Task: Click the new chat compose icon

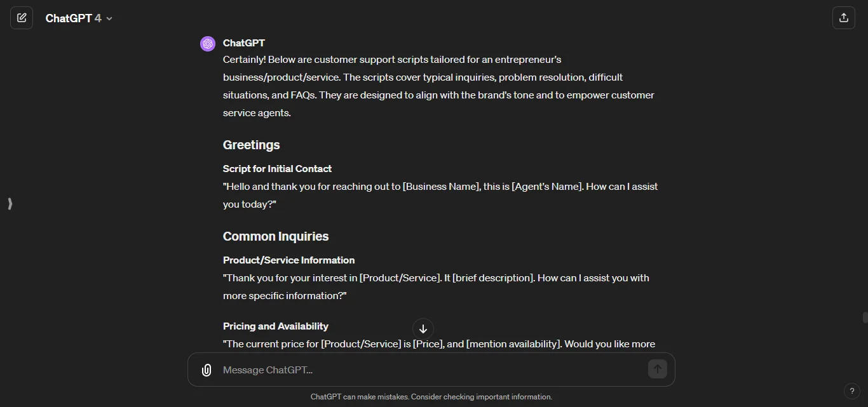Action: click(x=22, y=18)
